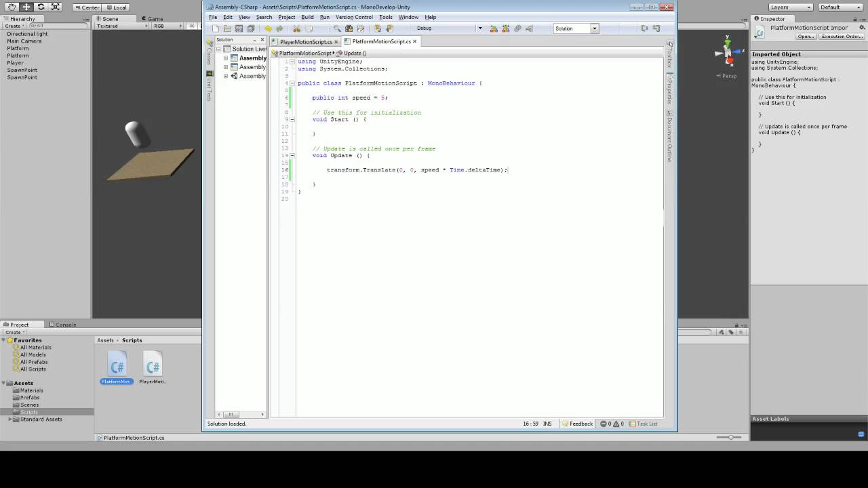Collapse the Solution root node
The height and width of the screenshot is (488, 868).
218,49
